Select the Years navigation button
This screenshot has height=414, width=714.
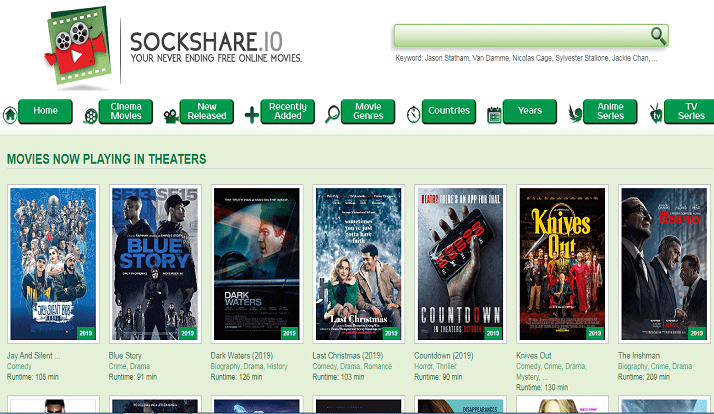(530, 111)
